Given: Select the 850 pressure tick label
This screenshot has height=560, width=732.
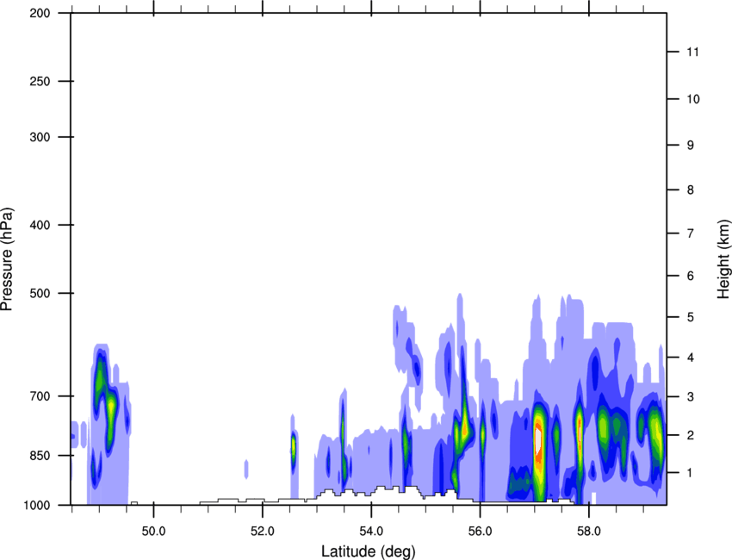Looking at the screenshot, I should pos(40,455).
